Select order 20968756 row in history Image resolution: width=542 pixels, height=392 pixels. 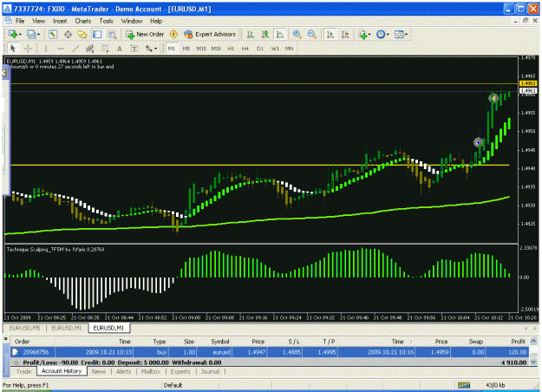click(x=270, y=352)
